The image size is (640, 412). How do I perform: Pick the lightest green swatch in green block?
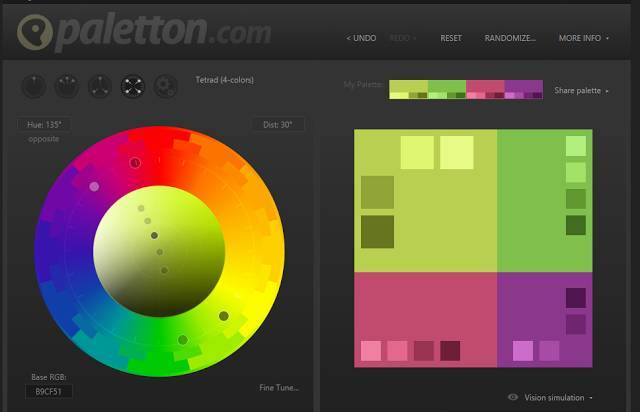tap(576, 146)
